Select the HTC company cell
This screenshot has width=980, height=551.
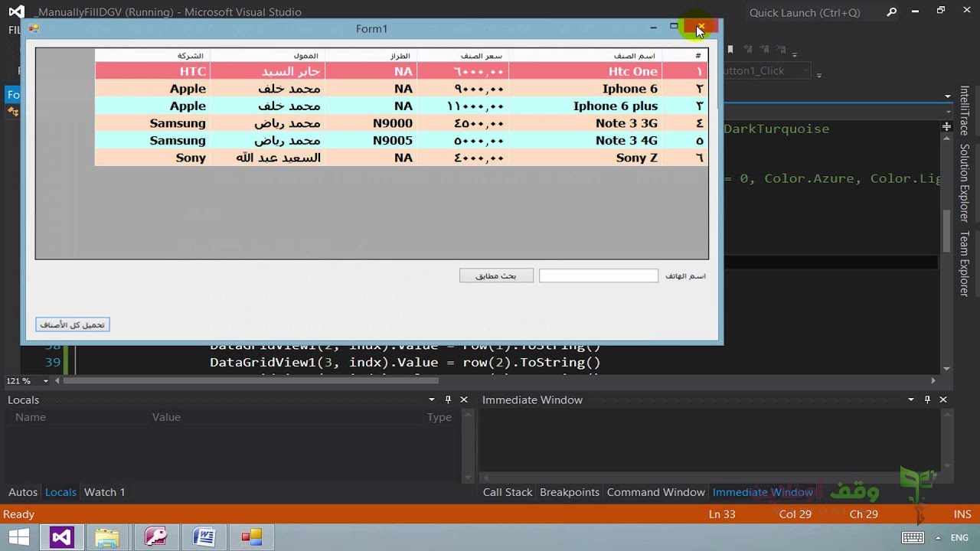coord(152,71)
